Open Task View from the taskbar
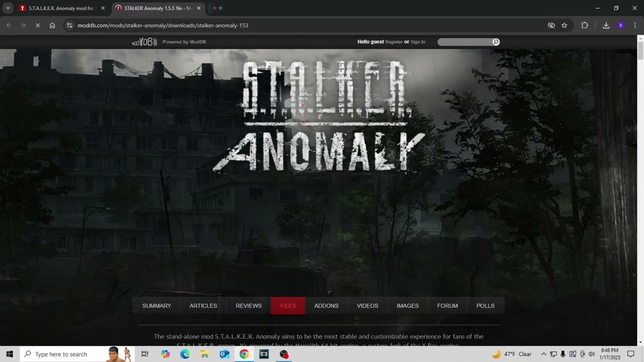The image size is (644, 362). point(145,354)
